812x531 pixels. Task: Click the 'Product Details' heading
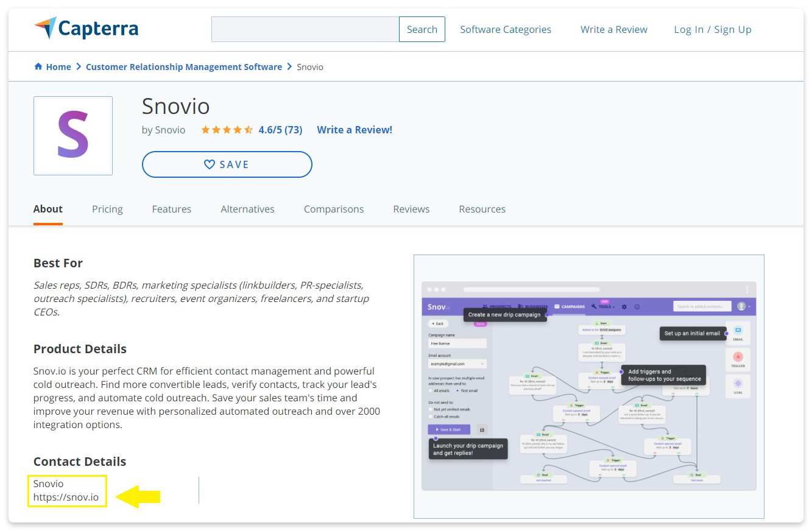(80, 349)
